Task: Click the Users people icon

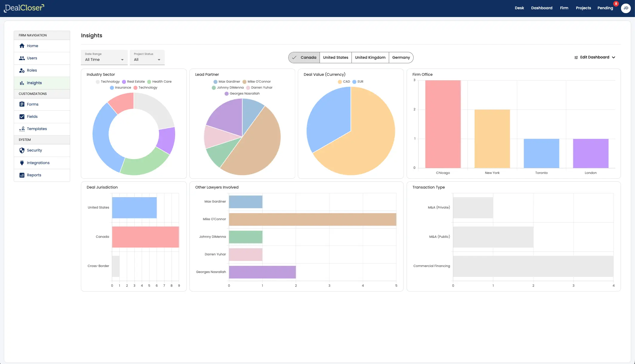Action: pyautogui.click(x=22, y=58)
